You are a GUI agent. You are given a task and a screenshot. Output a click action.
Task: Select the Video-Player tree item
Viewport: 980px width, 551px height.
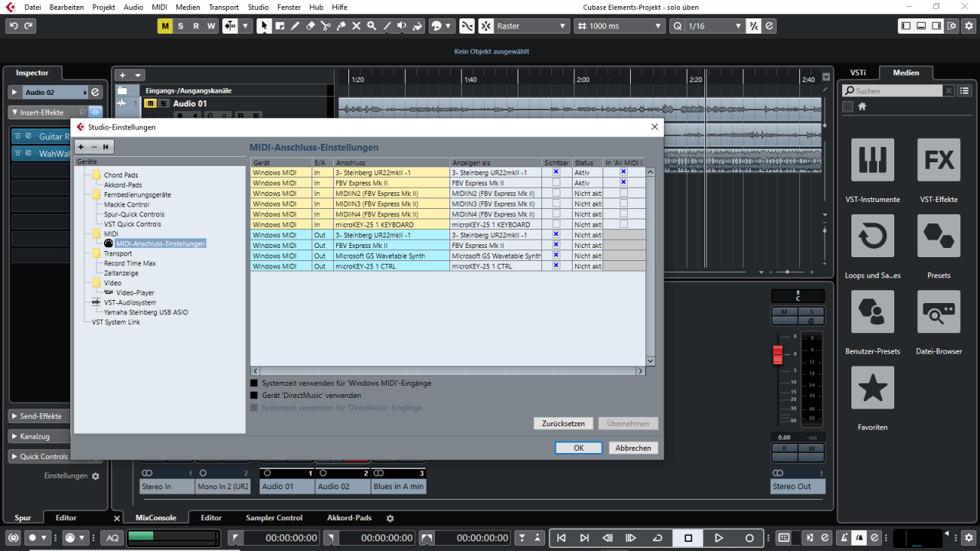tap(135, 292)
